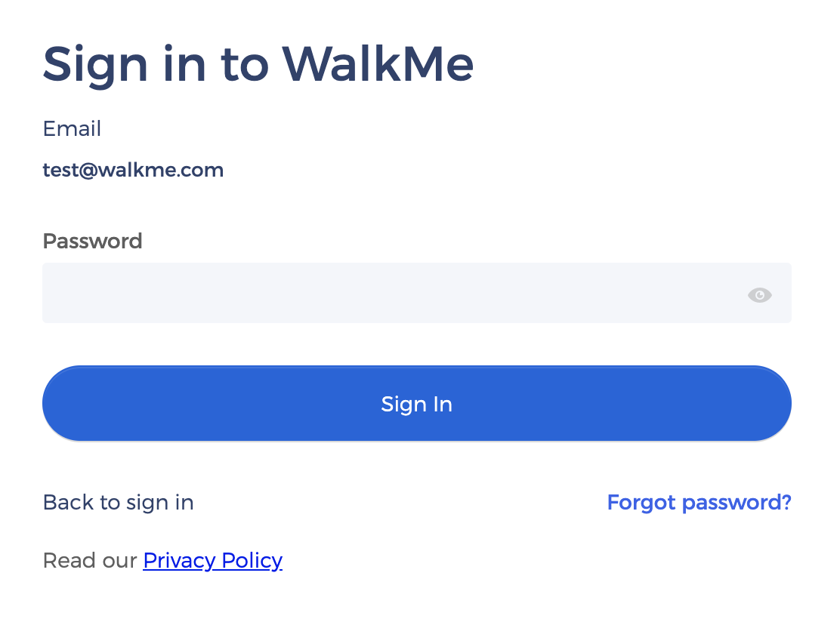
Task: Click the Email label
Action: (x=72, y=128)
